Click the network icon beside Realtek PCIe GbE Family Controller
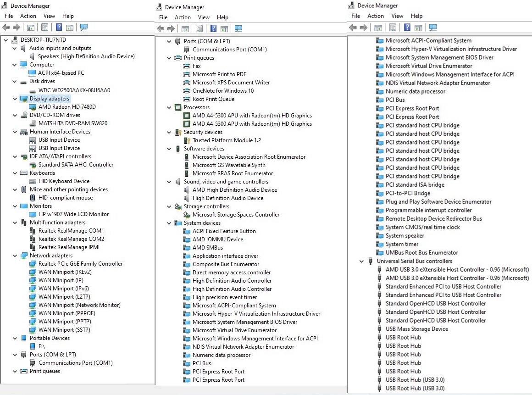 33,264
